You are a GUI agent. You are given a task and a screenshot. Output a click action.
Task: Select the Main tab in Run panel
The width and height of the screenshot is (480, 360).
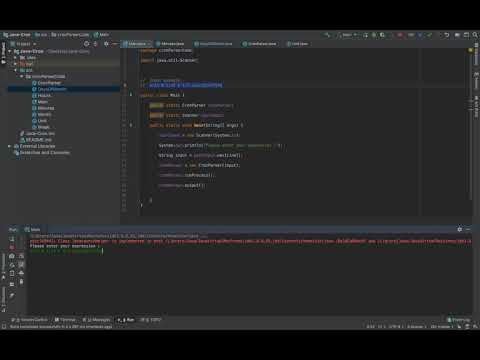click(32, 229)
